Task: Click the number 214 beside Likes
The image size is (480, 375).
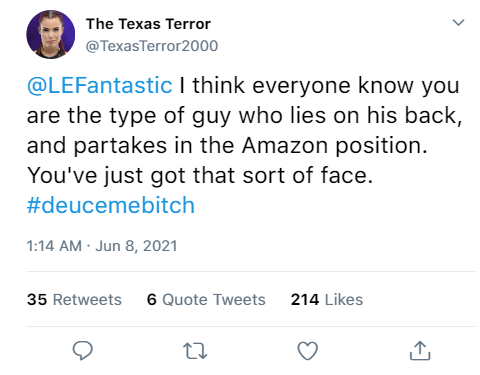Action: click(x=305, y=299)
